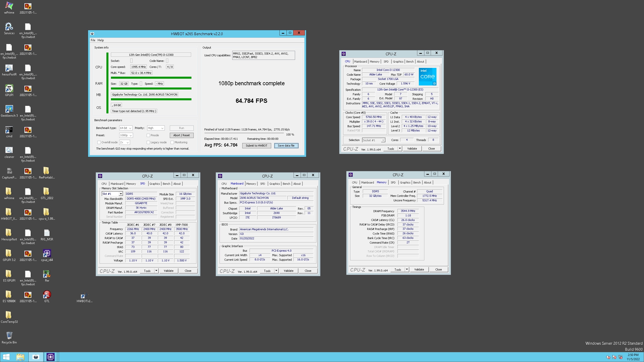Open Benchmark type 64-bit dropdown

pyautogui.click(x=126, y=128)
